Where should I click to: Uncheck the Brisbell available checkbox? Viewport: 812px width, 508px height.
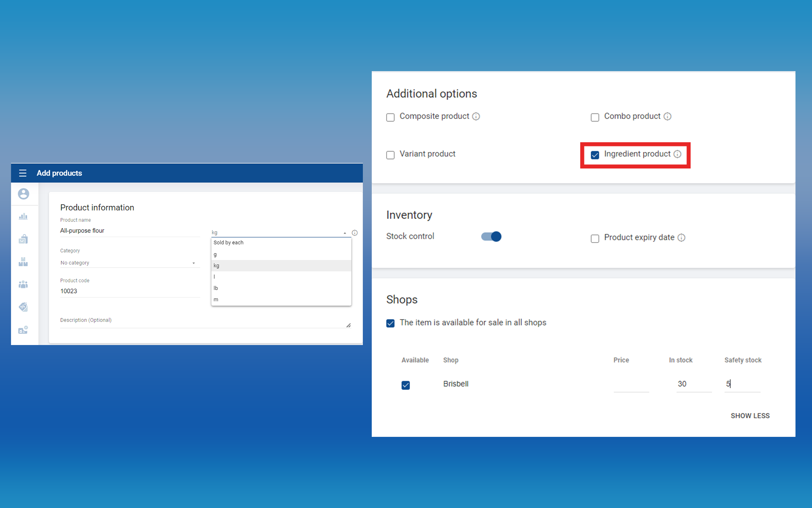pyautogui.click(x=406, y=385)
